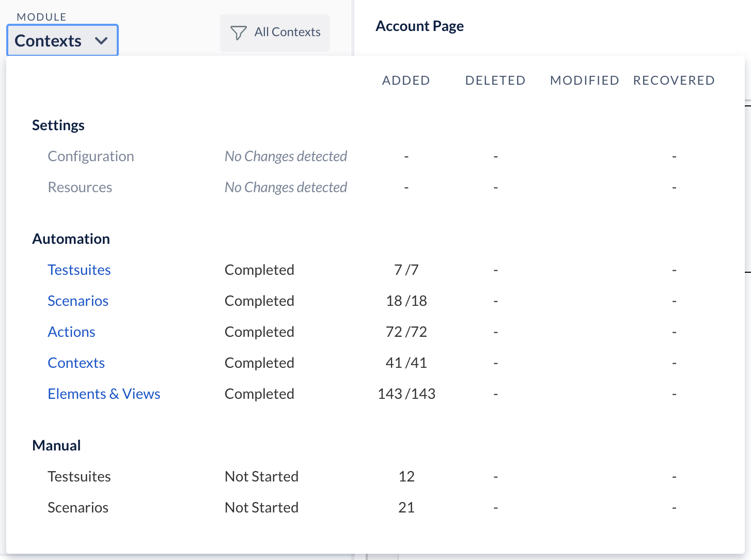The image size is (751, 560).
Task: Click Completed status for Automation Testsuites
Action: click(x=259, y=270)
